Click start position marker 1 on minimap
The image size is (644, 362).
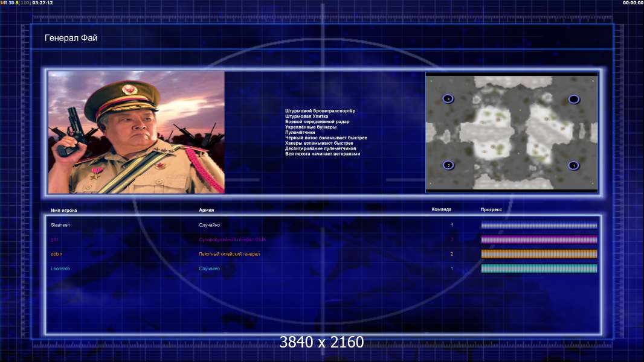(573, 166)
